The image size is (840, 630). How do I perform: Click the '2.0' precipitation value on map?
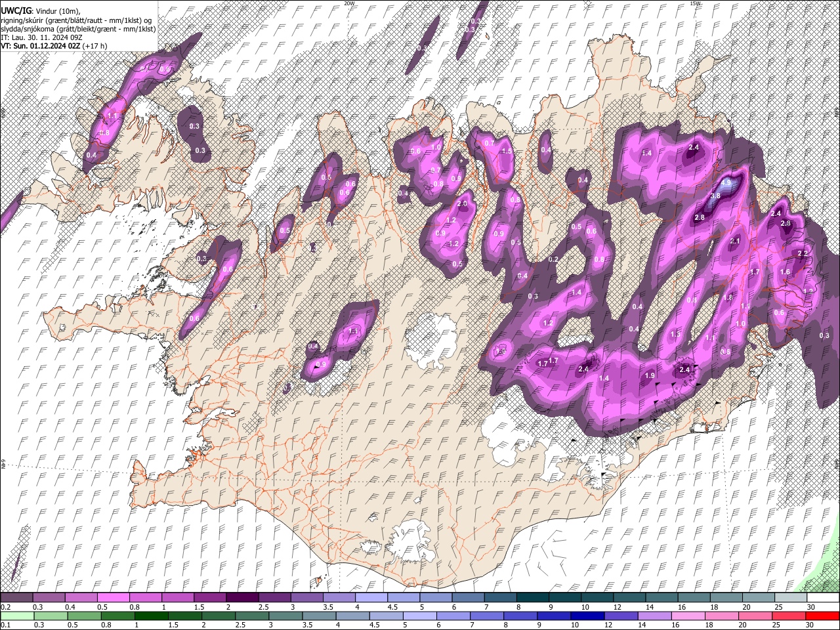pos(462,204)
